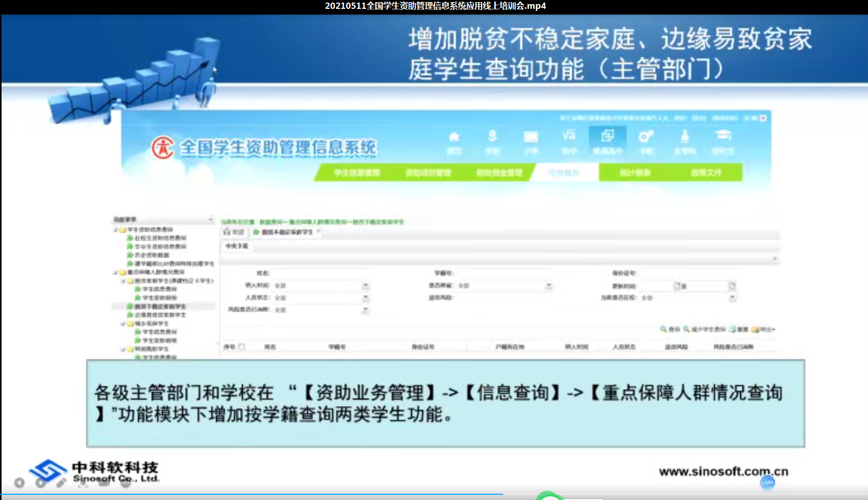Collapse 学生资助信息查询 tree folder
Image resolution: width=868 pixels, height=500 pixels.
click(x=116, y=230)
